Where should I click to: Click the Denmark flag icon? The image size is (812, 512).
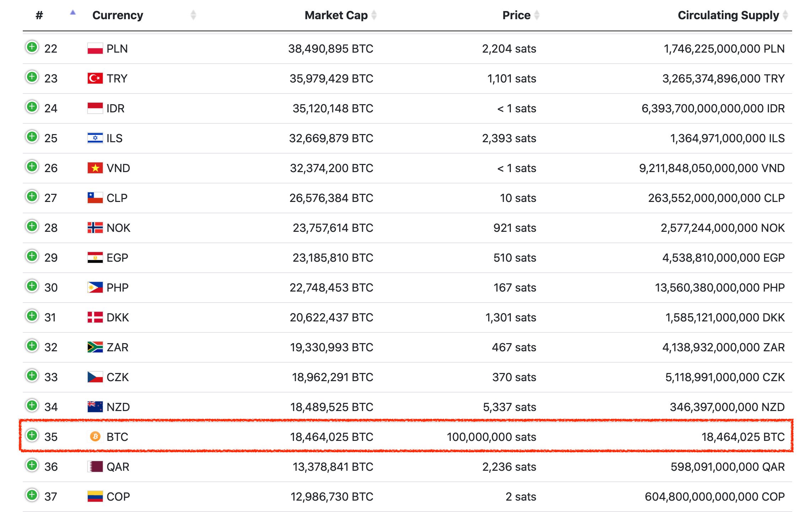[x=95, y=317]
